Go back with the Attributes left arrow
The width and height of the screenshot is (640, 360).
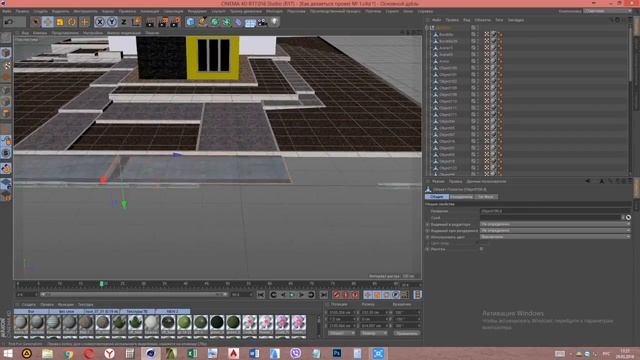[588, 181]
